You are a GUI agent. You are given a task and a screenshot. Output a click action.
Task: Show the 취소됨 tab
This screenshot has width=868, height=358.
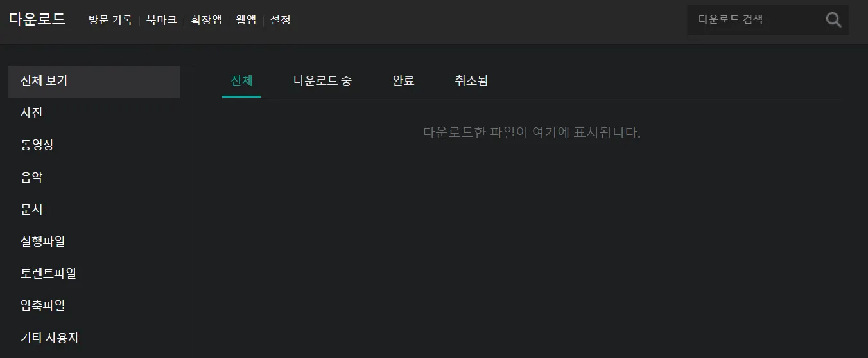click(x=471, y=81)
